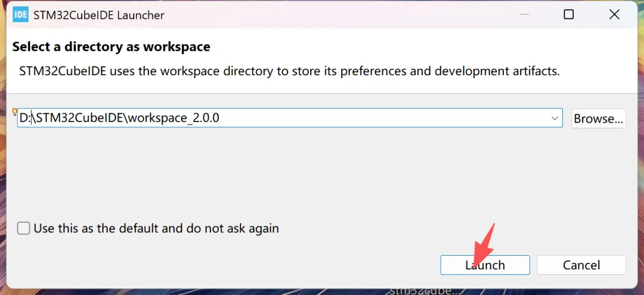Viewport: 644px width, 295px height.
Task: Maximize the Launcher window
Action: tap(568, 14)
